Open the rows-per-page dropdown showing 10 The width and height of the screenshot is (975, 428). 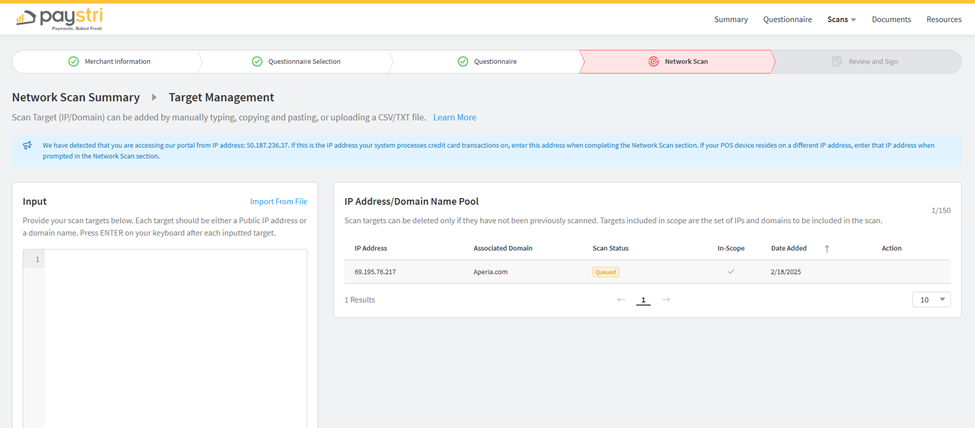pyautogui.click(x=931, y=300)
